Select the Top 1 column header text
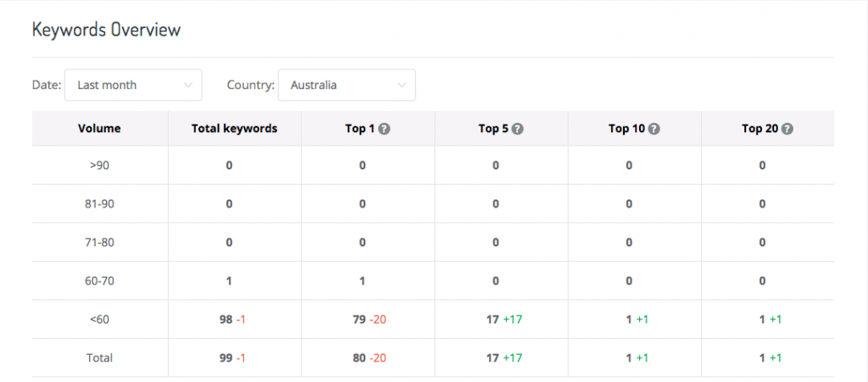Image resolution: width=868 pixels, height=382 pixels. point(359,129)
